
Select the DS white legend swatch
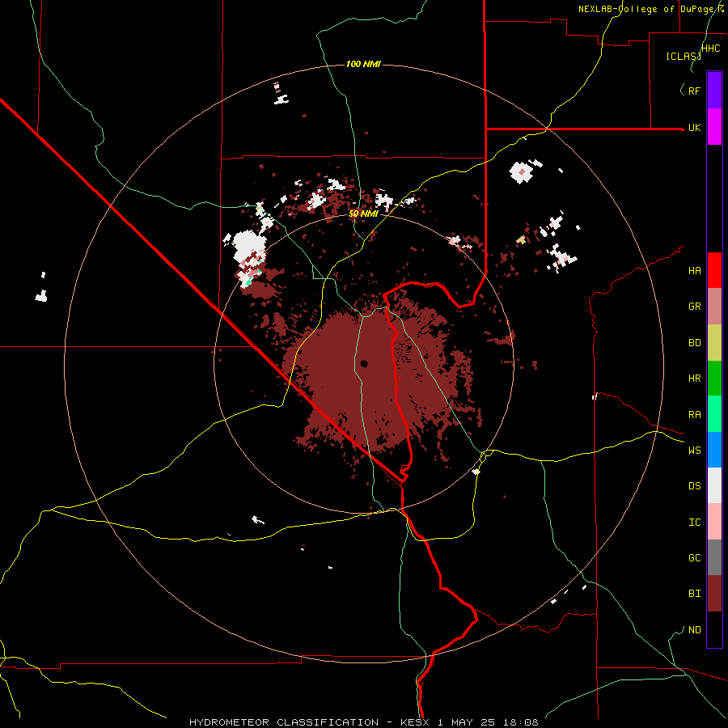point(714,485)
